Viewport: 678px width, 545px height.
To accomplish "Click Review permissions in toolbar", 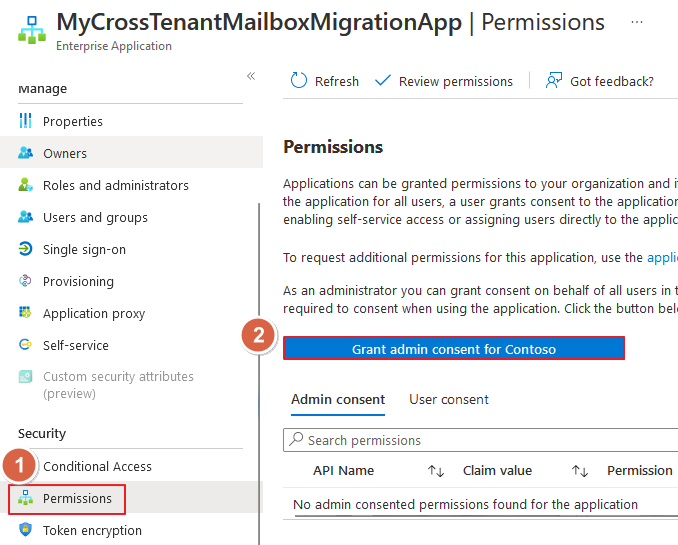I will coord(444,81).
